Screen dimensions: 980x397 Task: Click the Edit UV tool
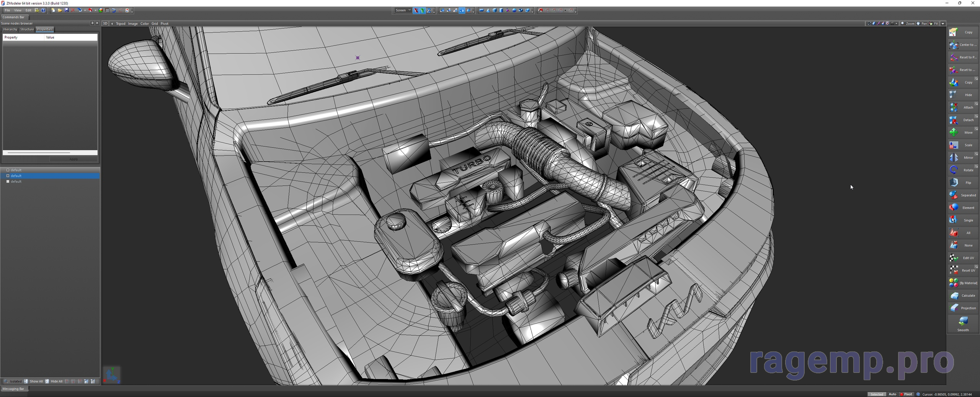pyautogui.click(x=963, y=258)
